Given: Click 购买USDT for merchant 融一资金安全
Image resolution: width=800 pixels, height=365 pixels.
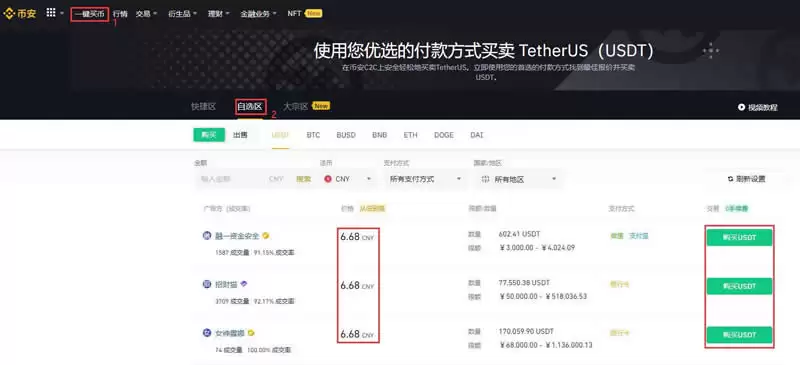Looking at the screenshot, I should tap(739, 237).
